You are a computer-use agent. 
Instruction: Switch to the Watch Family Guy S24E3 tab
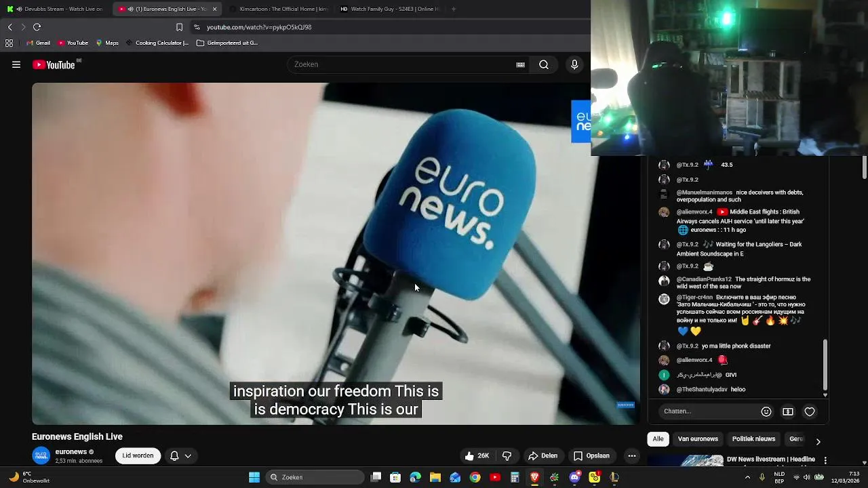pyautogui.click(x=390, y=9)
